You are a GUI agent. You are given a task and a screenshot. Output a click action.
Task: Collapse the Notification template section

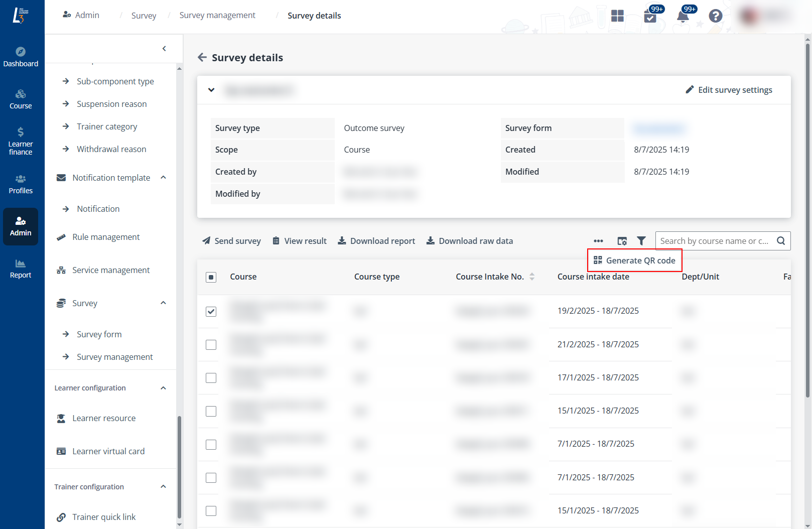[163, 178]
